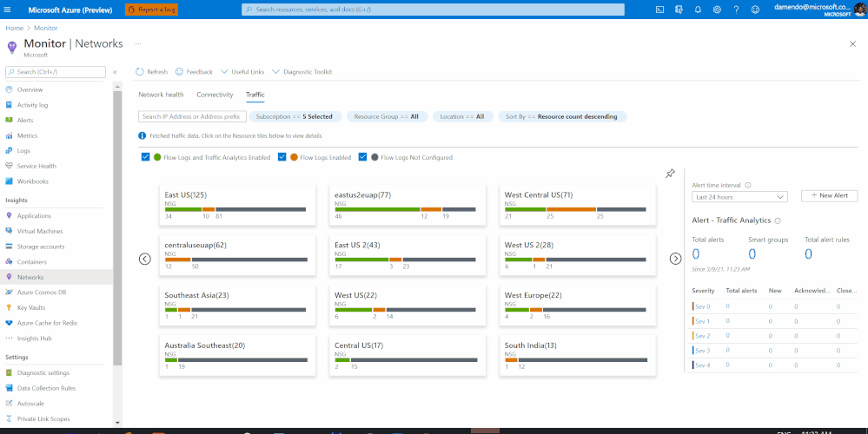Open Cloud Shell from top bar

[x=659, y=10]
